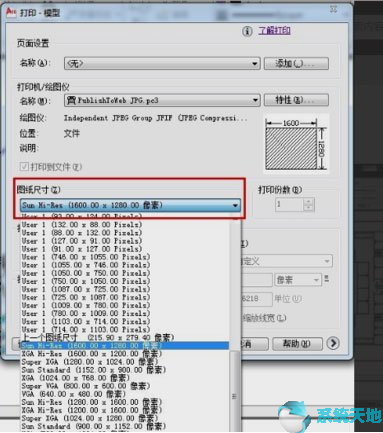Close the 打印 - 模型 dialog
383x433 pixels.
[334, 9]
